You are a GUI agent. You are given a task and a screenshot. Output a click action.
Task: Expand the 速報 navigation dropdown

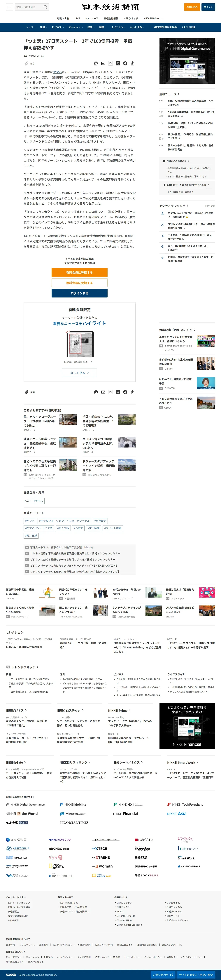[x=44, y=27]
